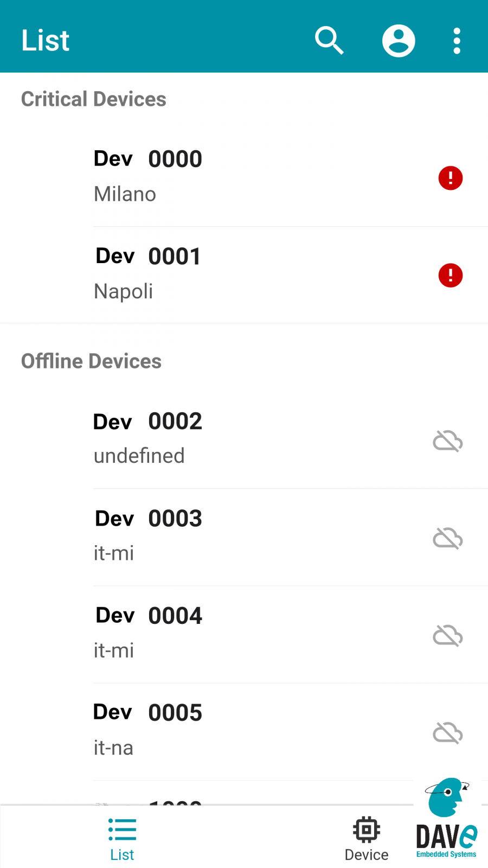Switch to the List tab
Viewport: 488px width, 868px height.
pyautogui.click(x=122, y=839)
